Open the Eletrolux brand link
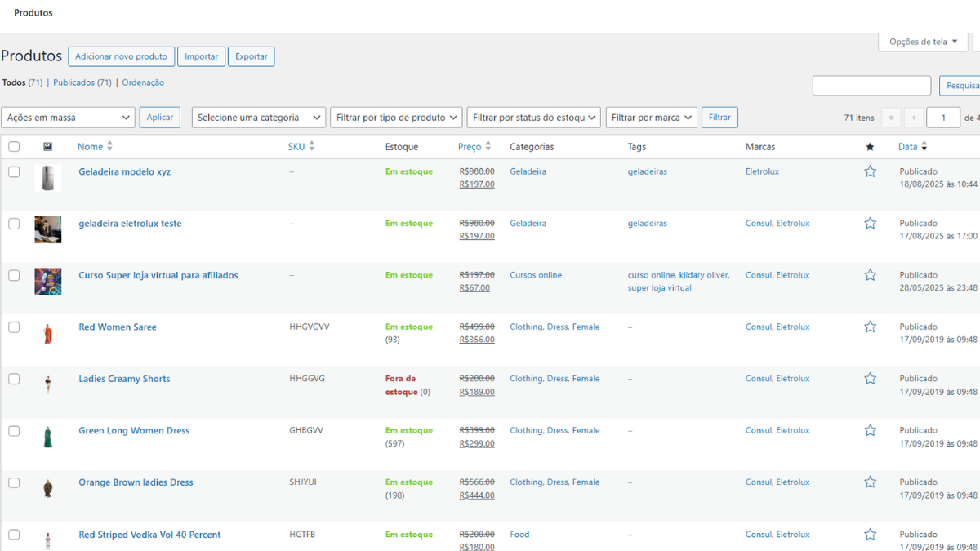The image size is (980, 551). coord(762,171)
